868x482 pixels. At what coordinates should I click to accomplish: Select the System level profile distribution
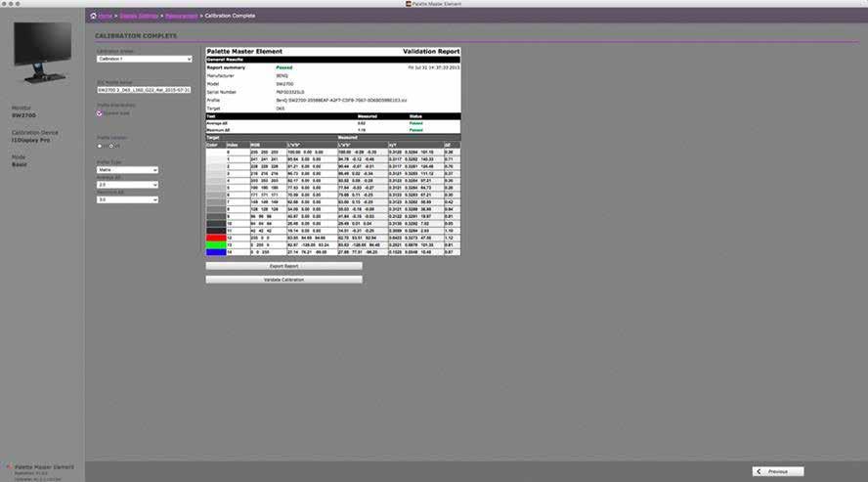pos(100,113)
